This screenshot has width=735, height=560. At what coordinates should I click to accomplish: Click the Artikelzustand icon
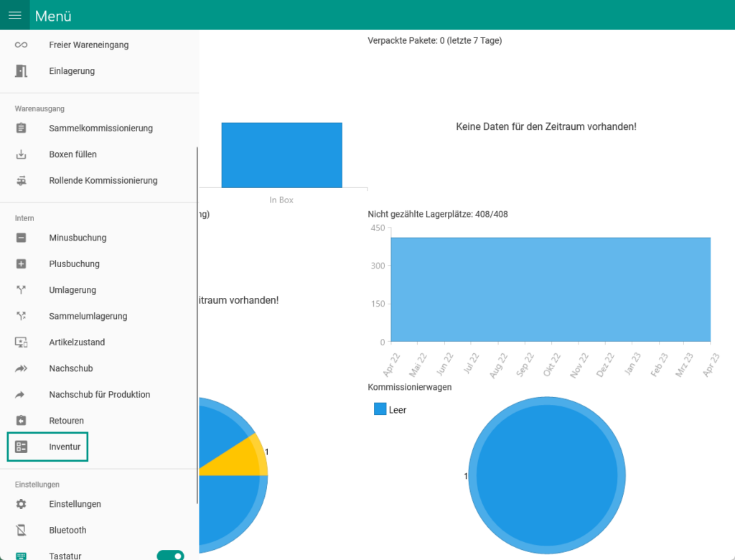[x=21, y=342]
